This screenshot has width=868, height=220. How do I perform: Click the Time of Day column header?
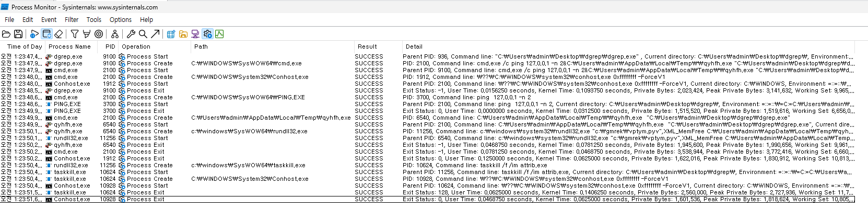click(23, 47)
